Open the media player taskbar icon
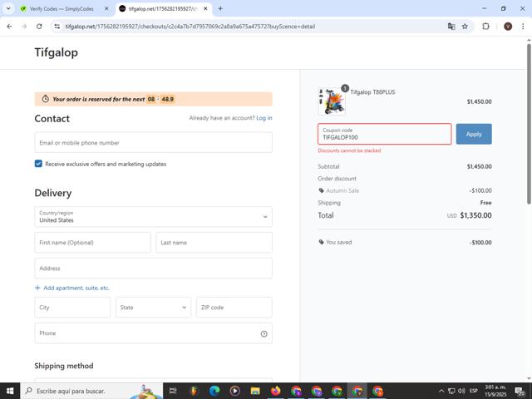This screenshot has width=532, height=399. 234,391
